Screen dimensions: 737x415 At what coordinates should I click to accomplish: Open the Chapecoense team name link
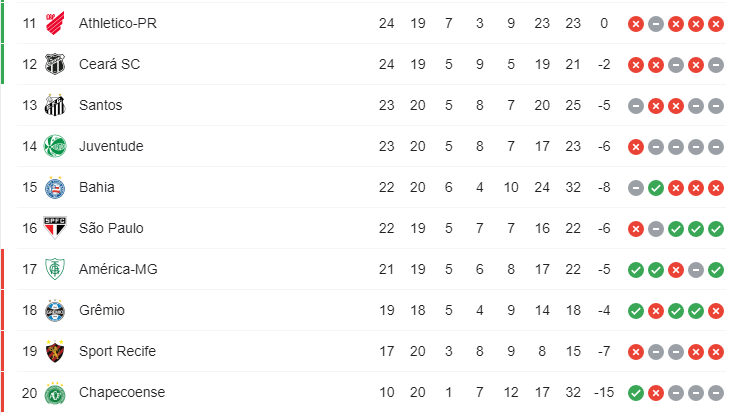(x=122, y=392)
